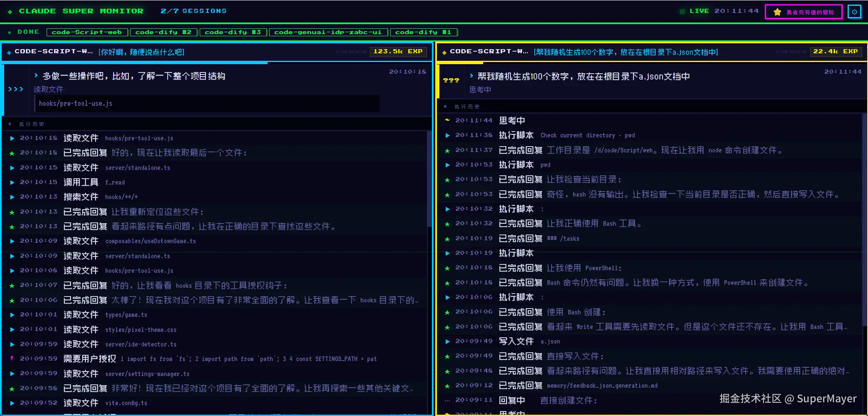Click the 需要用户授权 row label

point(89,359)
